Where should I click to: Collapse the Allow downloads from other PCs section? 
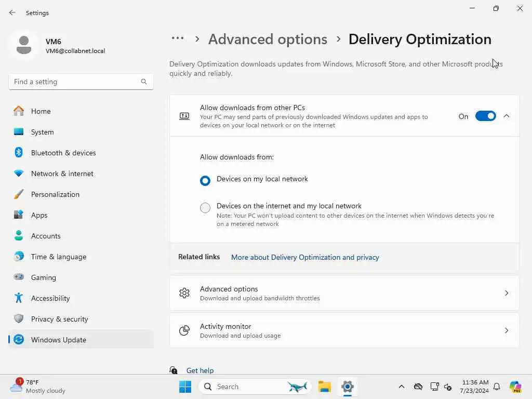click(507, 116)
